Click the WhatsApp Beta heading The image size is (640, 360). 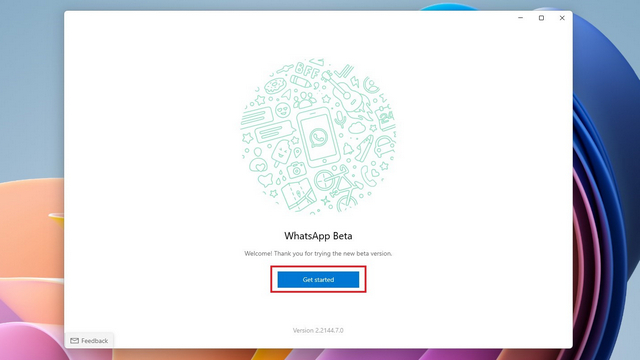318,236
